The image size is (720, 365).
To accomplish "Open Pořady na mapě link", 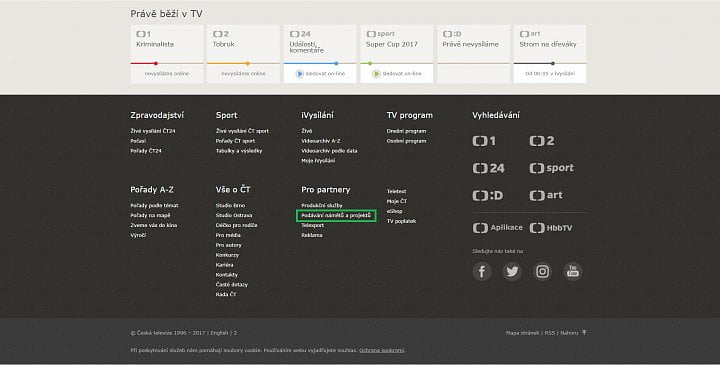I will pos(150,215).
